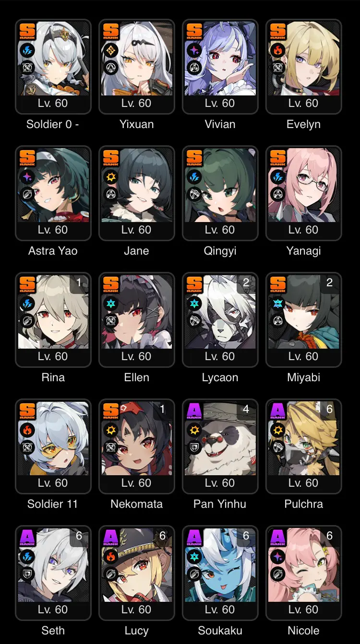360x644 pixels.
Task: Click the frost element icon on Miyabi's card
Action: point(278,304)
